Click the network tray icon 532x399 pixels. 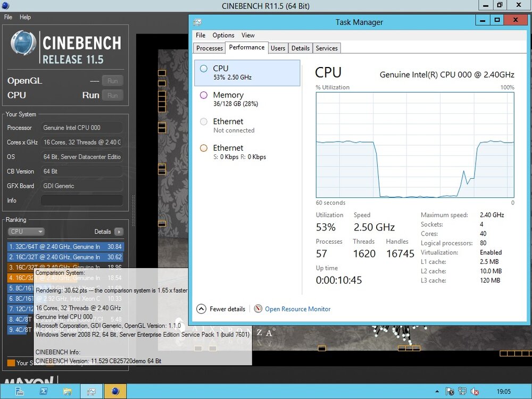(462, 392)
